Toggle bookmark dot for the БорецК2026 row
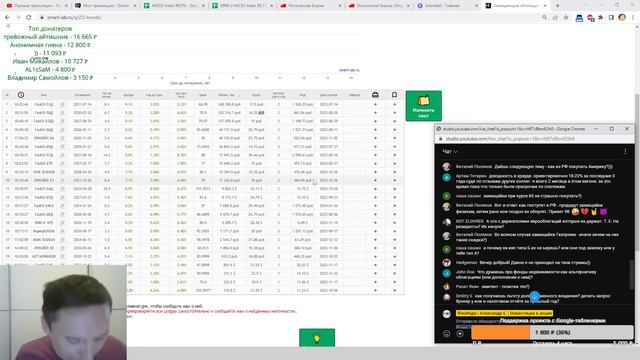 tap(394, 231)
